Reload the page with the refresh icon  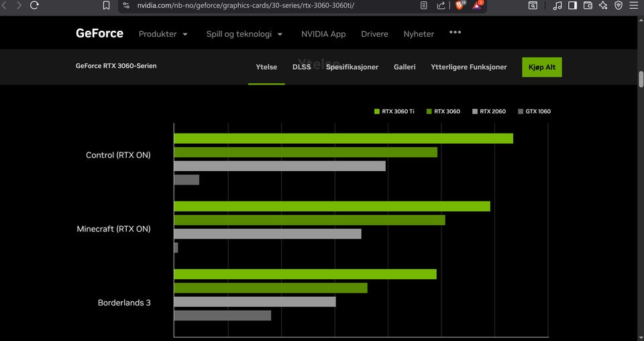click(34, 5)
